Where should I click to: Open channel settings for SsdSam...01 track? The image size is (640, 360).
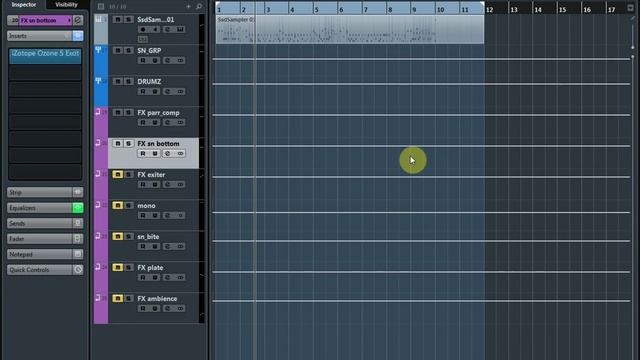pos(168,29)
